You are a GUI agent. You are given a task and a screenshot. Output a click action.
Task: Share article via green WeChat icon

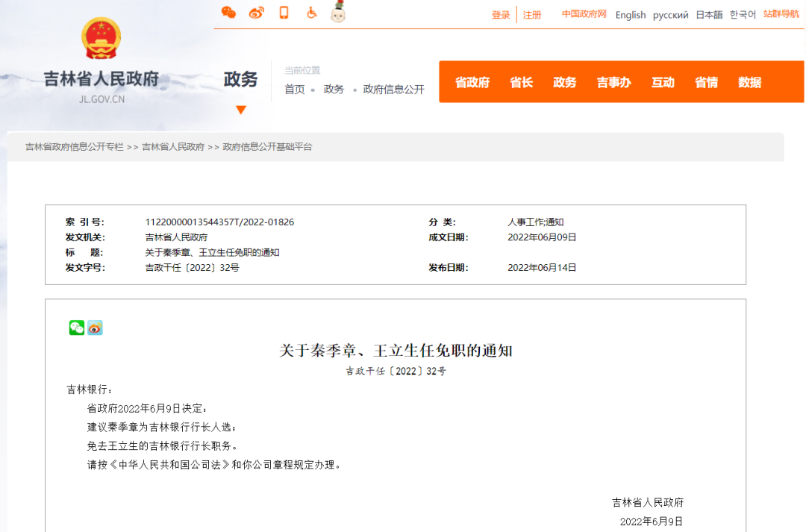(76, 328)
